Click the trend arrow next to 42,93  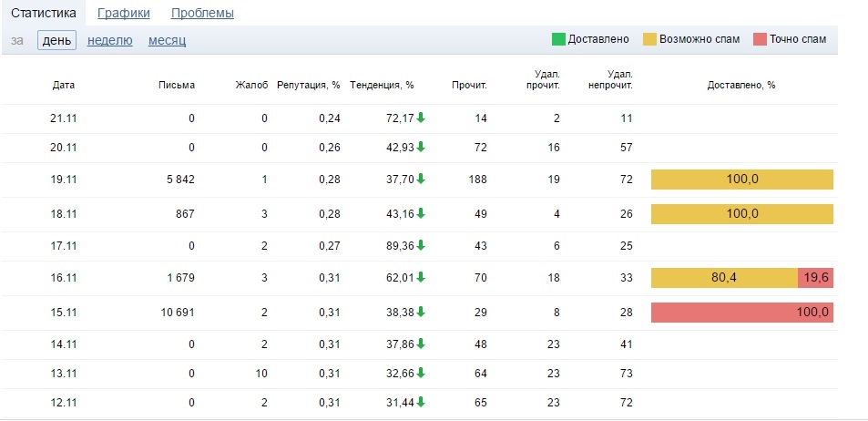421,147
